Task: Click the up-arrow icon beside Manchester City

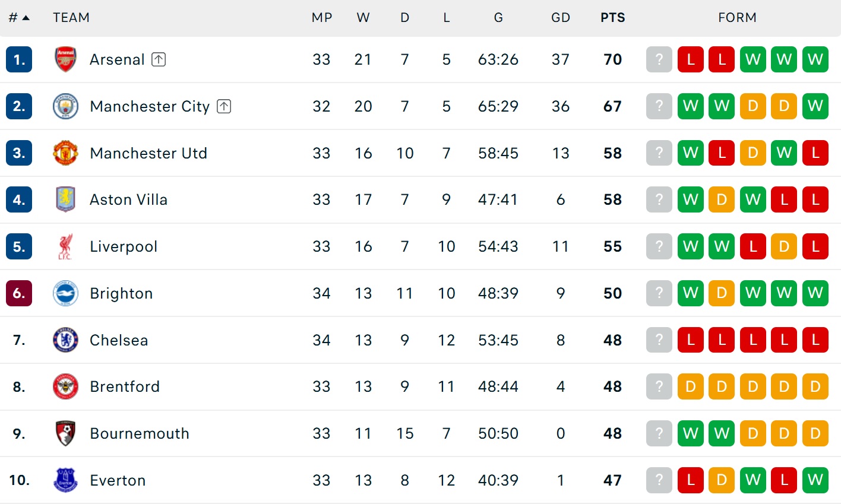Action: pyautogui.click(x=224, y=106)
